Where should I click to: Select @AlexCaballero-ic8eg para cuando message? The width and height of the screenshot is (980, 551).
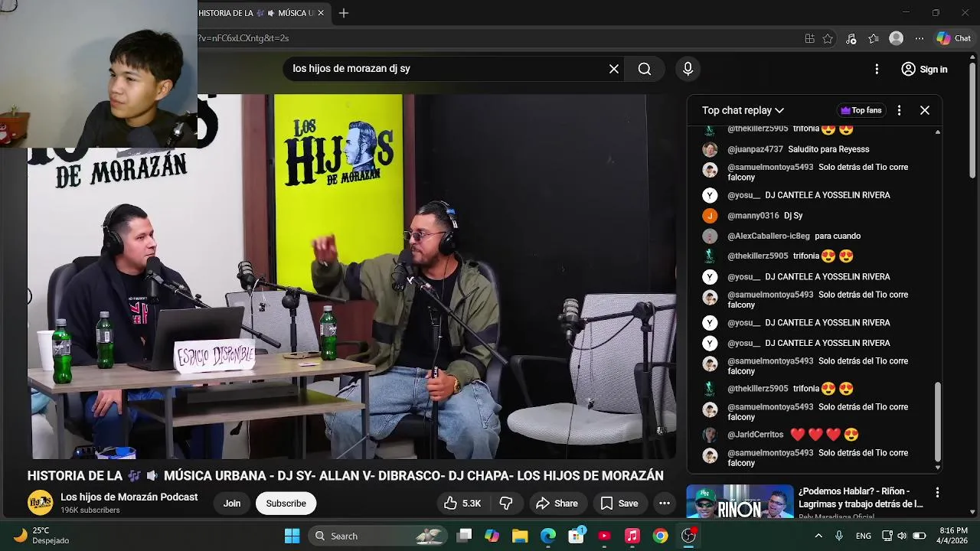coord(794,236)
